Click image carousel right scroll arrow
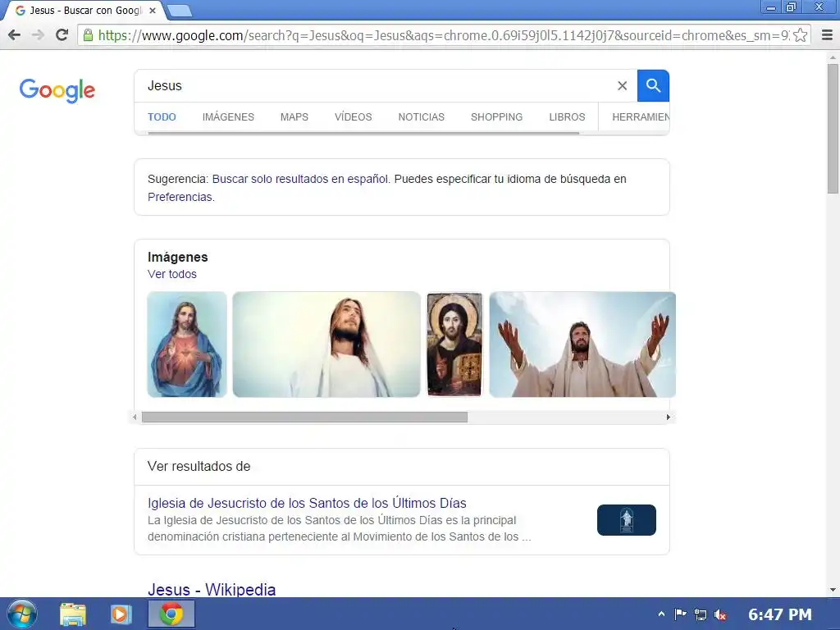 tap(668, 418)
